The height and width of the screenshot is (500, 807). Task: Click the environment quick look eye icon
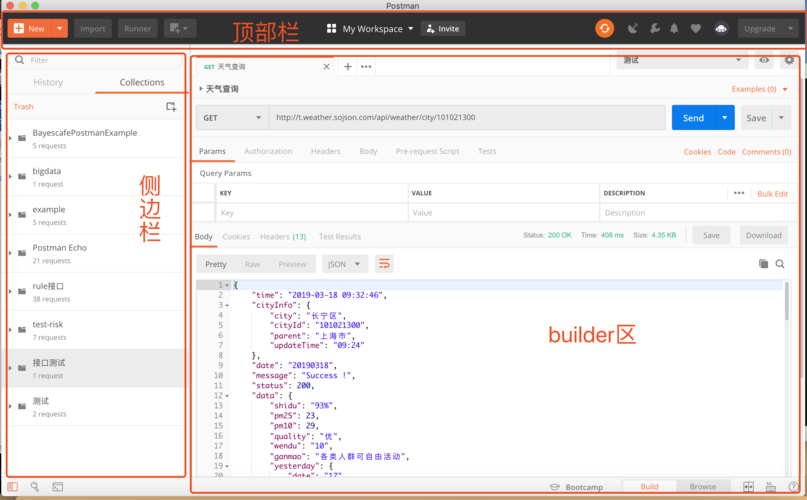coord(764,61)
